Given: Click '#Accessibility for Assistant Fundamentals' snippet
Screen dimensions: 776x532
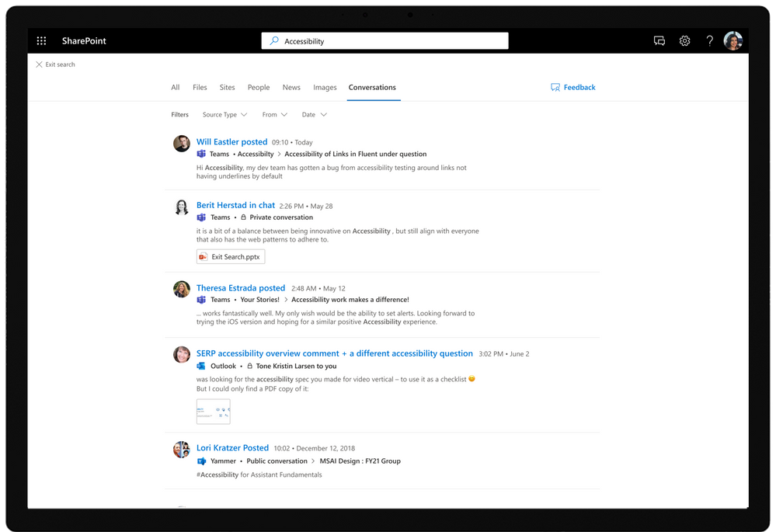Looking at the screenshot, I should coord(259,475).
